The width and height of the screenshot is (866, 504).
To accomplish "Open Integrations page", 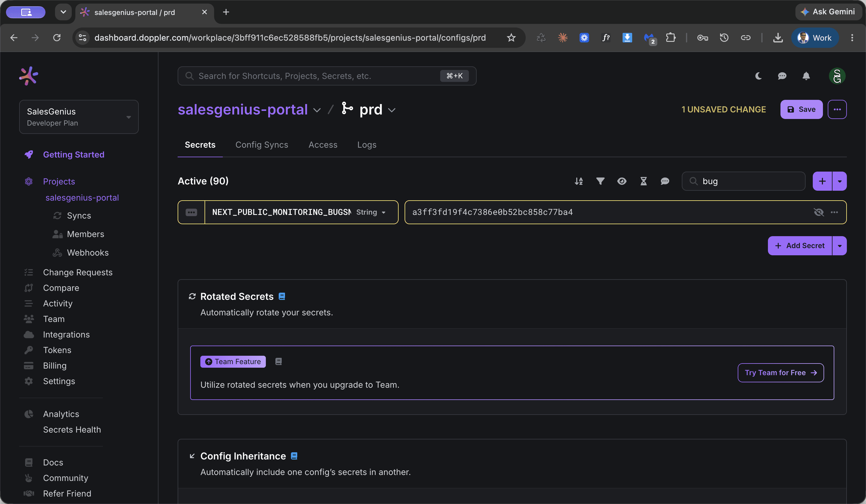I will click(66, 335).
